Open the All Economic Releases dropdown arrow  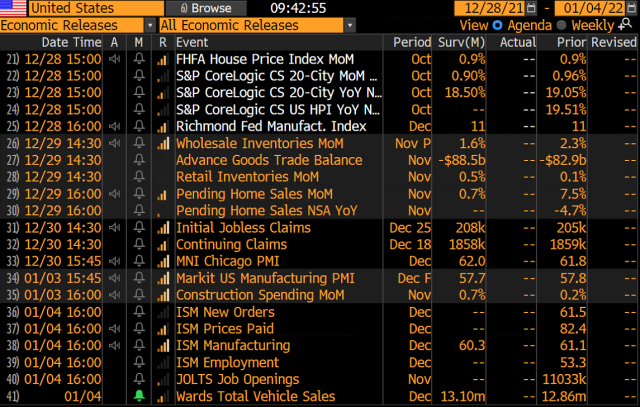[x=349, y=25]
